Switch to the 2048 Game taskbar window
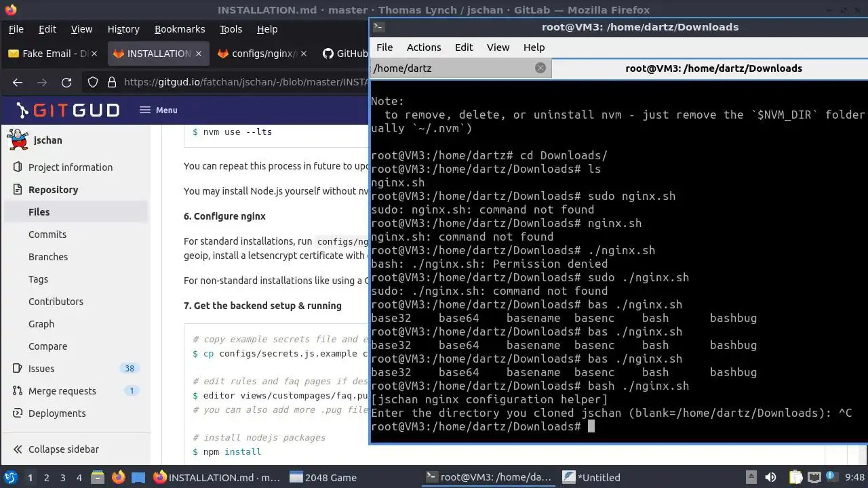 coord(323,477)
